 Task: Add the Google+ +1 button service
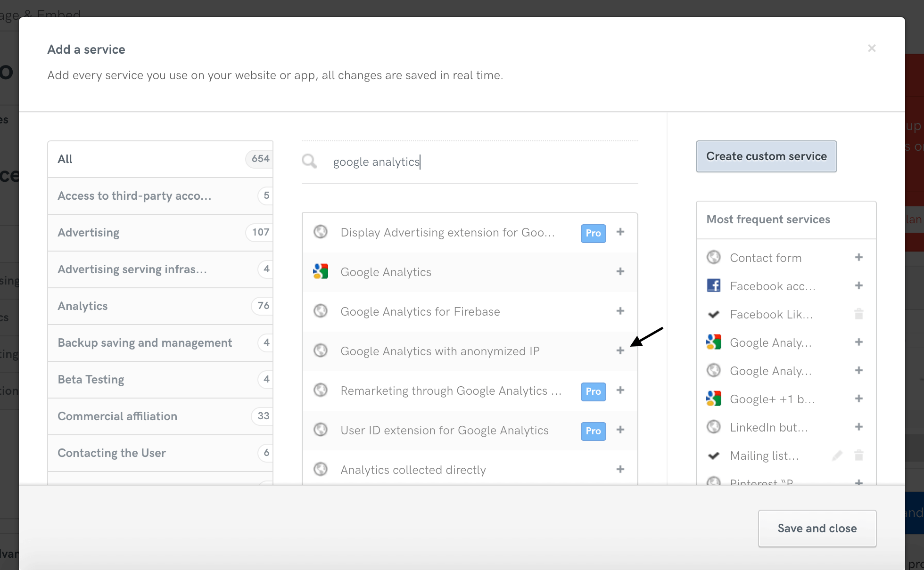tap(859, 399)
